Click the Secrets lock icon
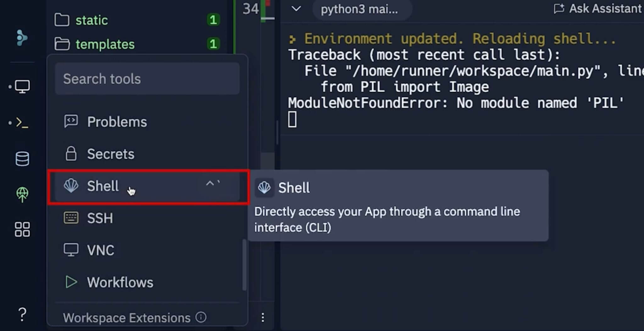 point(71,154)
